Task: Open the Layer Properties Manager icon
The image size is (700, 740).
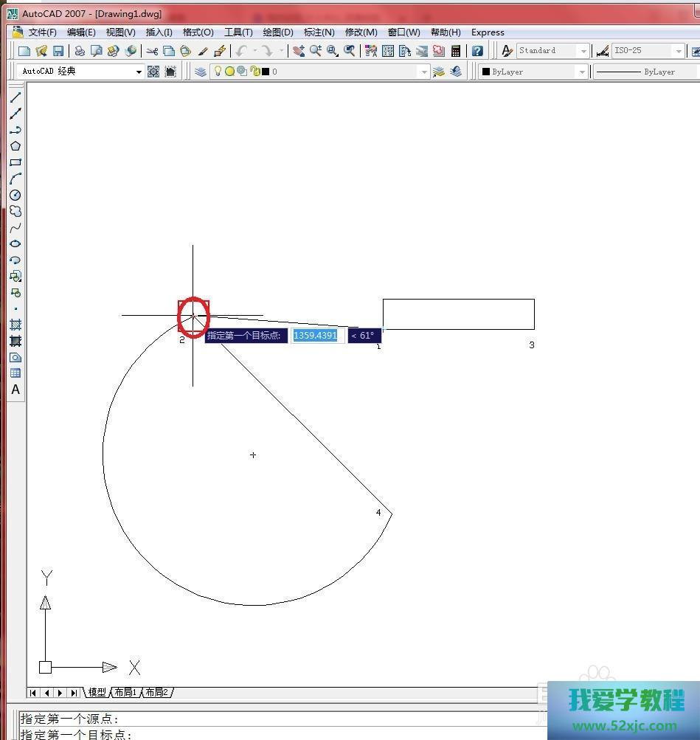Action: (201, 72)
